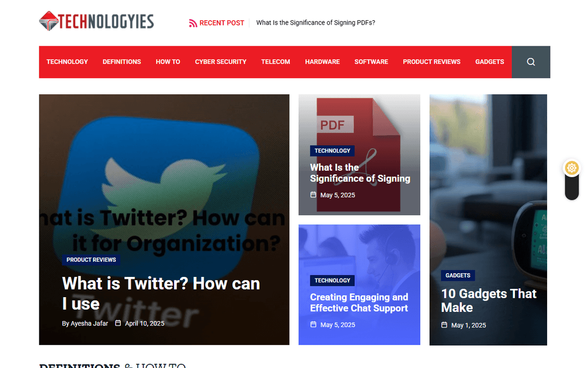This screenshot has width=588, height=368.
Task: Click the April 10, 2025 date
Action: tap(145, 323)
